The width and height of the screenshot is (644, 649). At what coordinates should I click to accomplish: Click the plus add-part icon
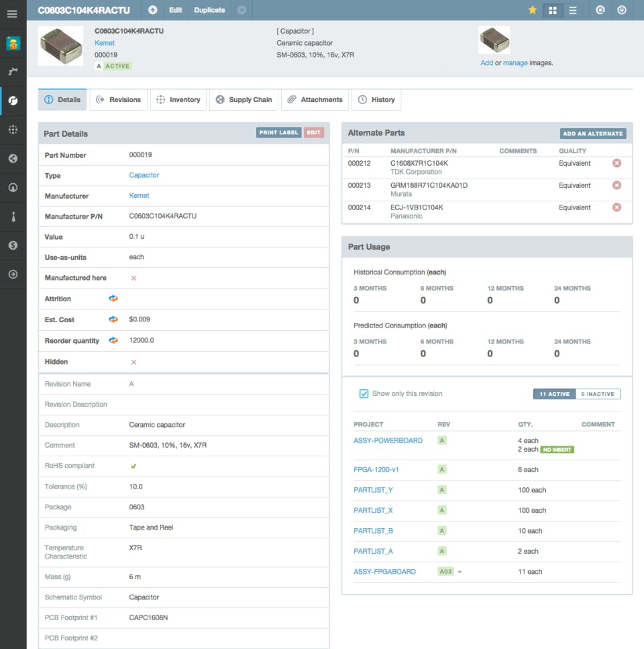point(153,10)
